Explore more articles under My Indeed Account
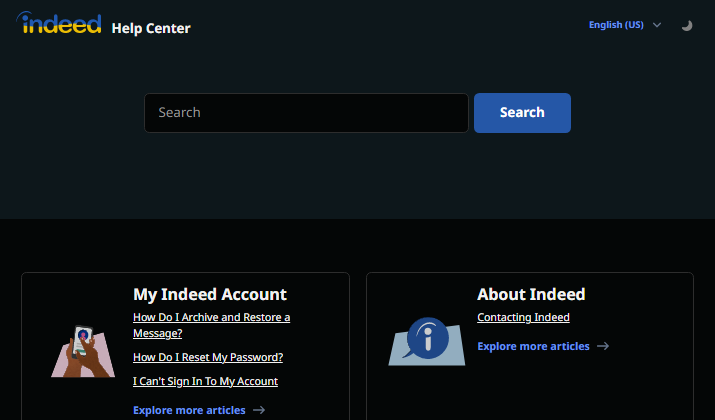 (x=189, y=410)
